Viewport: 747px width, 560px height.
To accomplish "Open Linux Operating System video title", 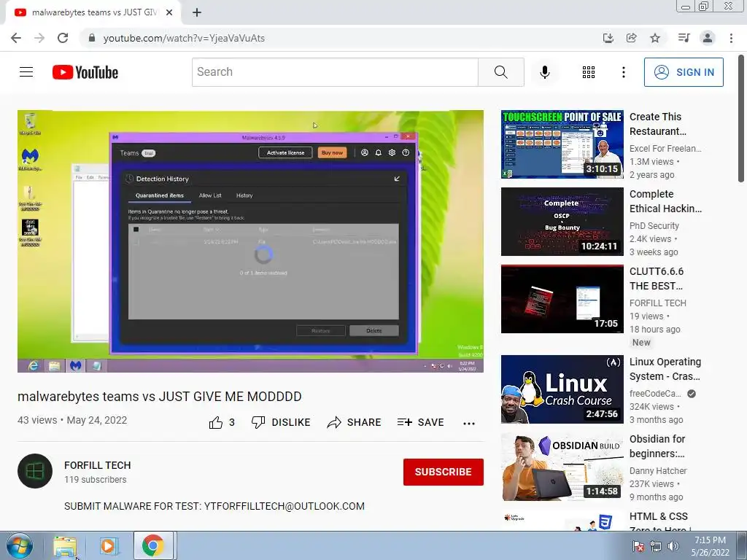I will [665, 369].
